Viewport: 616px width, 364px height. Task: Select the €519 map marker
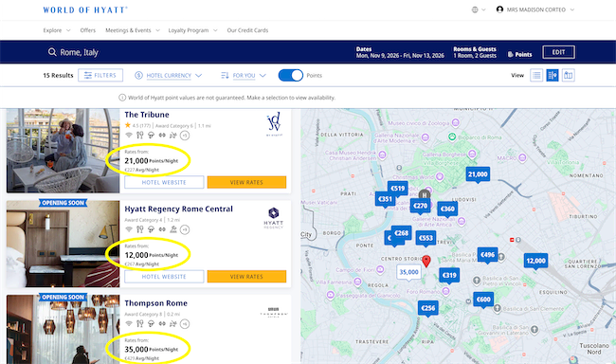398,189
